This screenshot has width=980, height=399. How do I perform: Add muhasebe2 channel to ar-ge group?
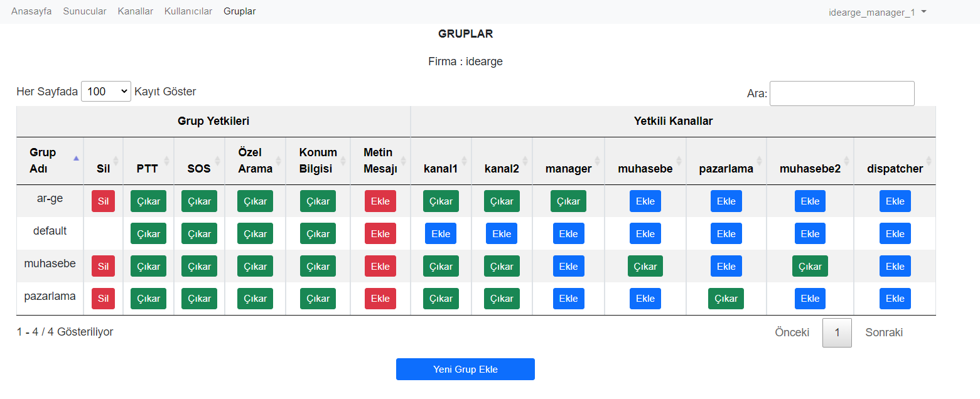pos(810,201)
